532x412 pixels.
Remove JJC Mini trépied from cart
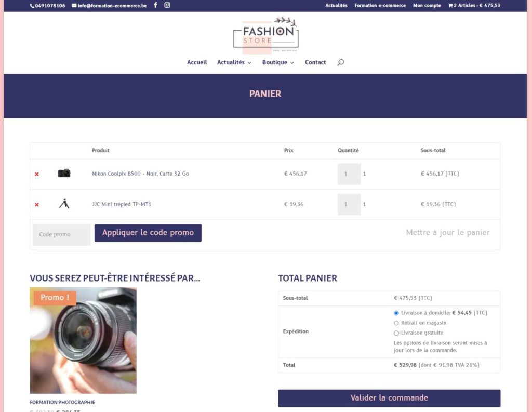[x=37, y=205]
